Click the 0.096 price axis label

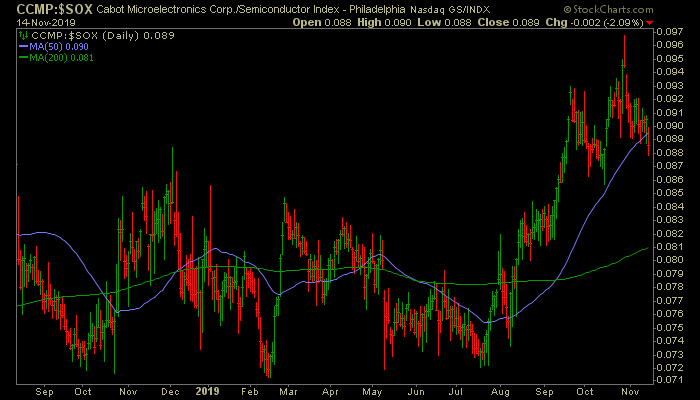[670, 45]
